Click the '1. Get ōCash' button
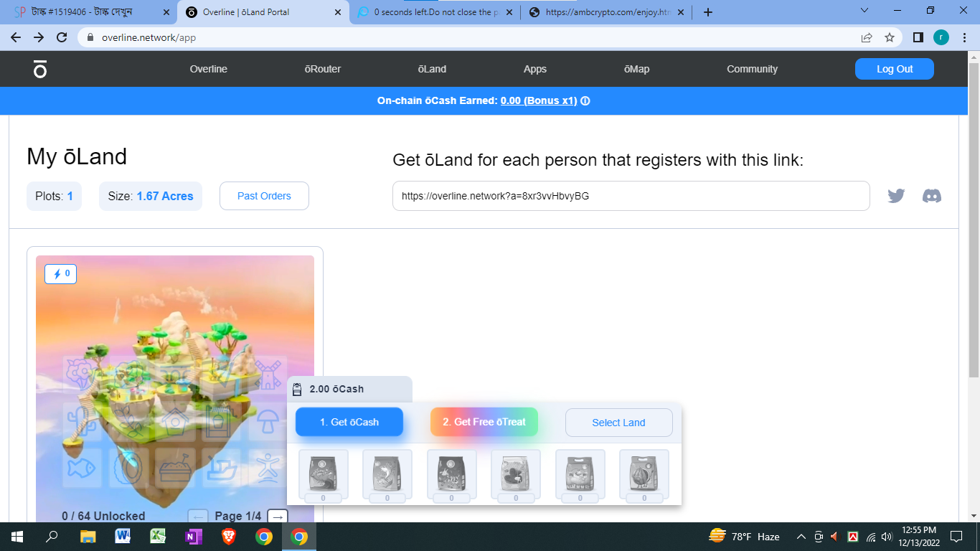The image size is (980, 551). (349, 422)
